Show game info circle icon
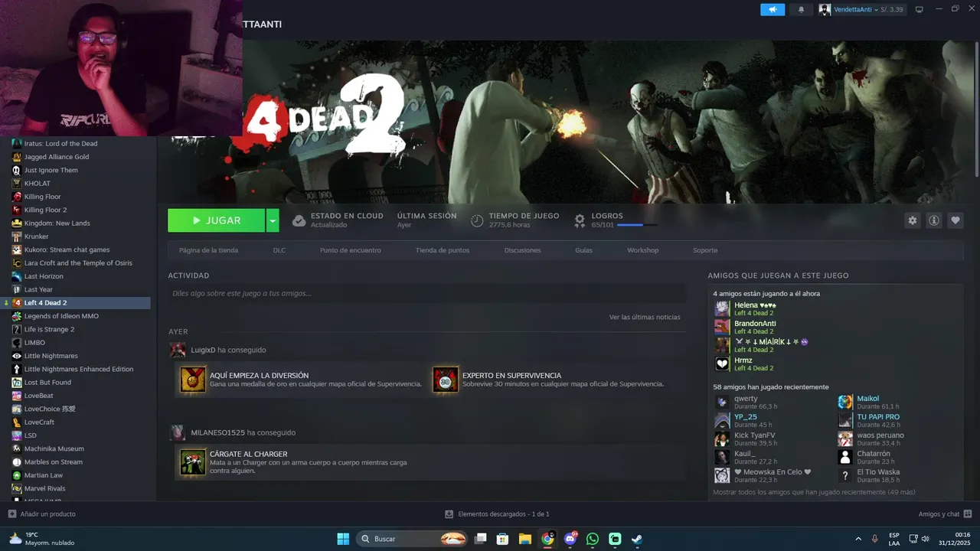Image resolution: width=980 pixels, height=551 pixels. [x=934, y=220]
